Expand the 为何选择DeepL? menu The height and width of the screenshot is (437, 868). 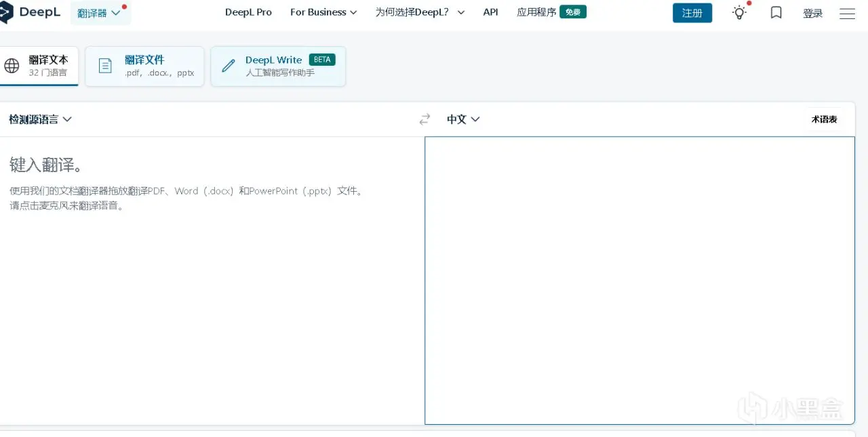coord(420,12)
